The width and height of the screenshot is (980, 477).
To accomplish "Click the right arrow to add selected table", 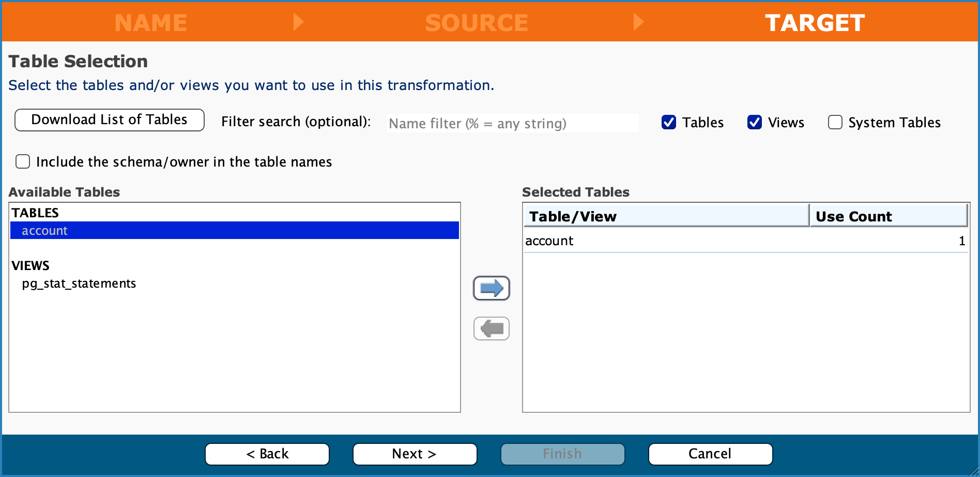I will [x=491, y=288].
